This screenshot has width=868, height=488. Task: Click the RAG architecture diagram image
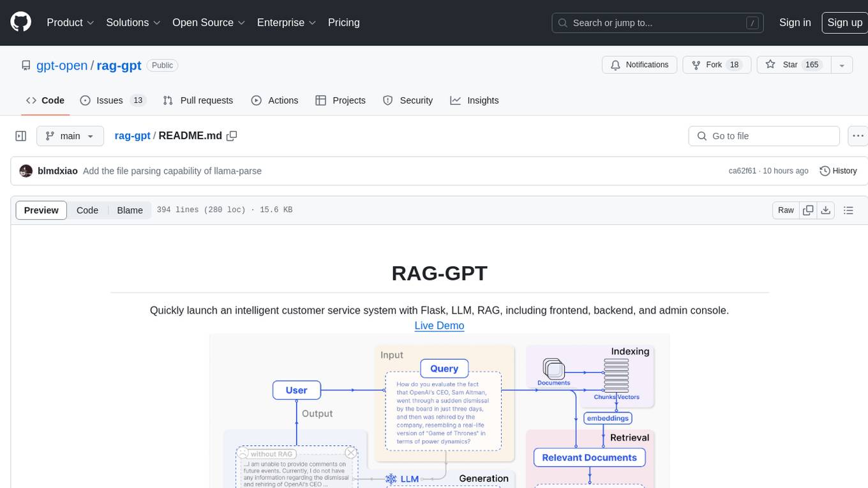pyautogui.click(x=439, y=410)
